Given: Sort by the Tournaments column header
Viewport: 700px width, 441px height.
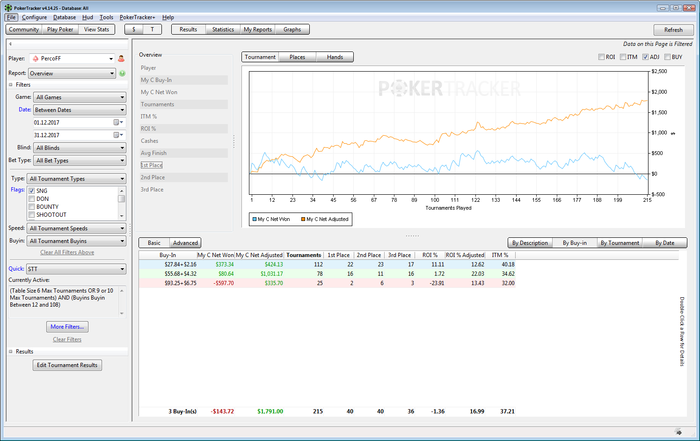Looking at the screenshot, I should coord(304,255).
